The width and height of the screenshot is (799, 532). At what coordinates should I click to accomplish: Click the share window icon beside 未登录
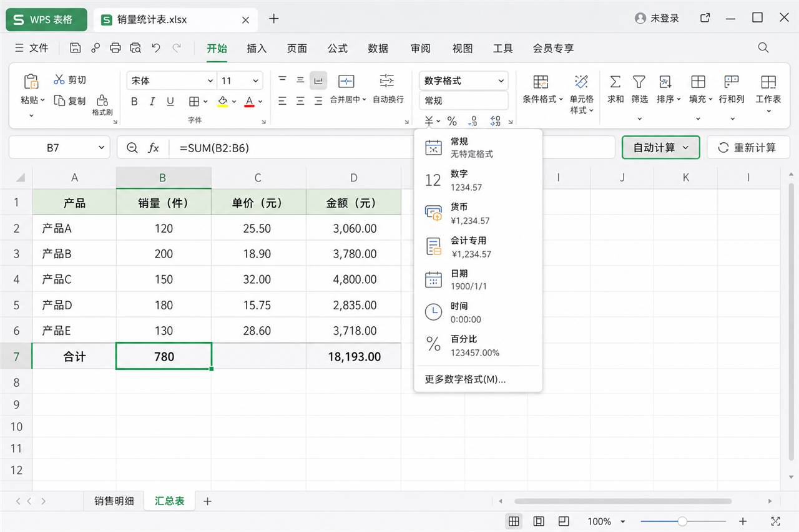705,18
